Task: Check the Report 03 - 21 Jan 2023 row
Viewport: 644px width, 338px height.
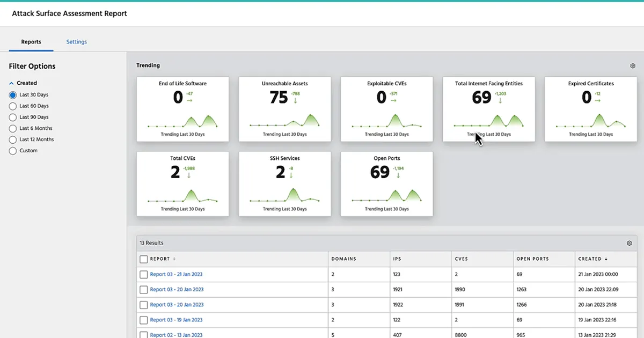Action: click(x=143, y=274)
